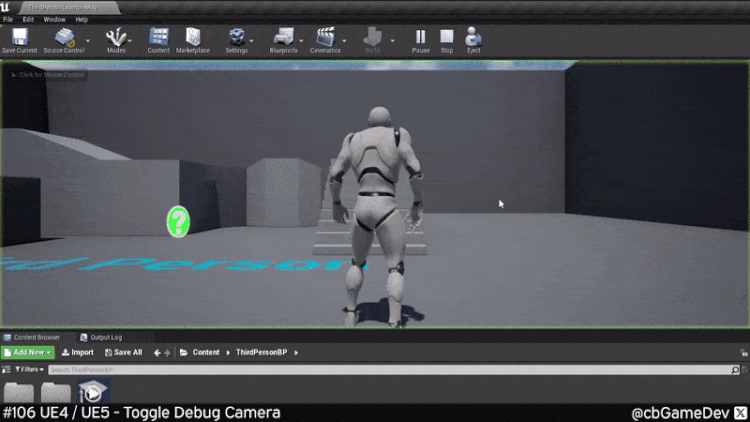Image resolution: width=750 pixels, height=422 pixels.
Task: Expand the Source Control dropdown arrow
Action: (88, 41)
